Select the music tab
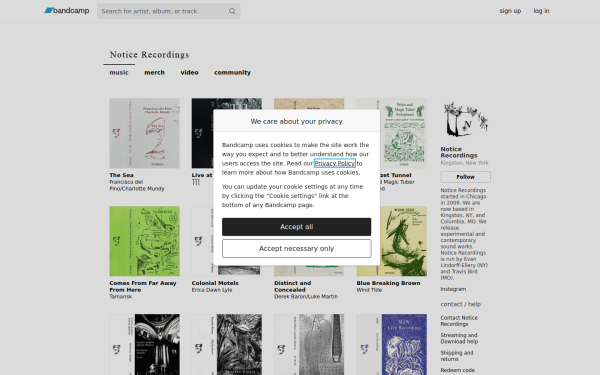Viewport: 600px width, 375px height. click(x=119, y=72)
